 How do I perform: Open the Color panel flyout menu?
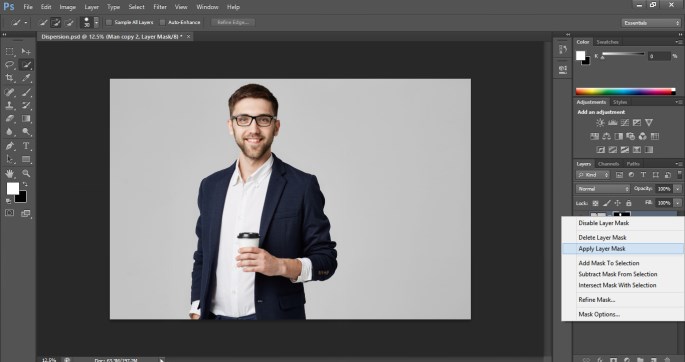pos(679,42)
